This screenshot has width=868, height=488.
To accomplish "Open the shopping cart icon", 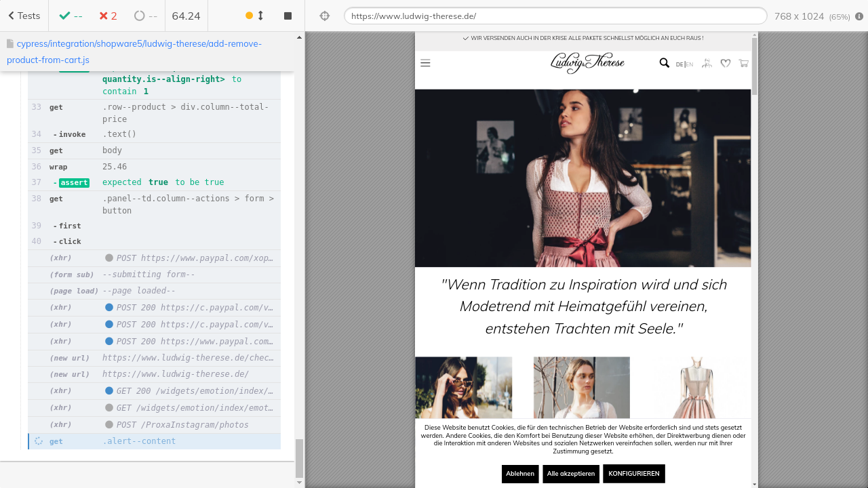I will point(743,63).
